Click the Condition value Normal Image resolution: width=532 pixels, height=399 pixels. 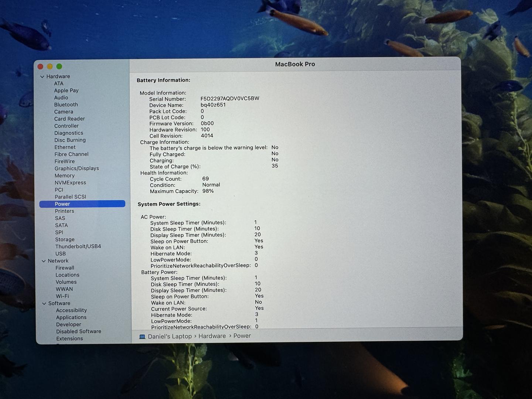tap(211, 185)
